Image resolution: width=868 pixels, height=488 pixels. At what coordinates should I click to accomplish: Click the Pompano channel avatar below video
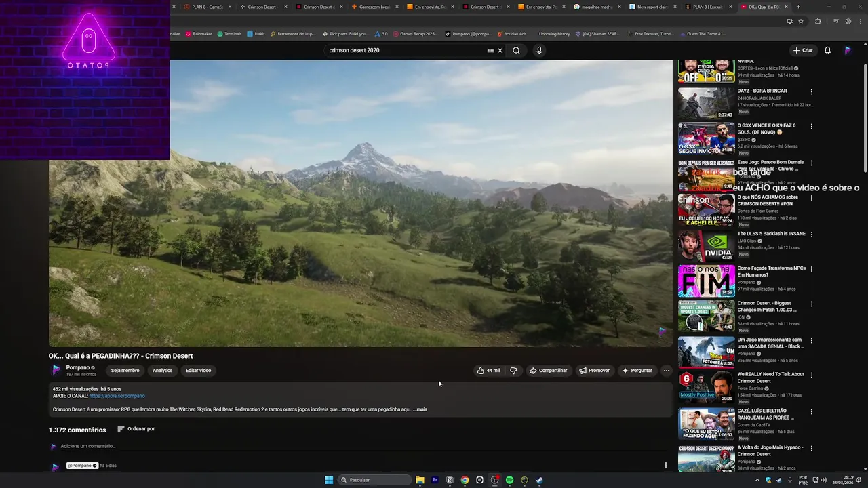click(x=56, y=371)
